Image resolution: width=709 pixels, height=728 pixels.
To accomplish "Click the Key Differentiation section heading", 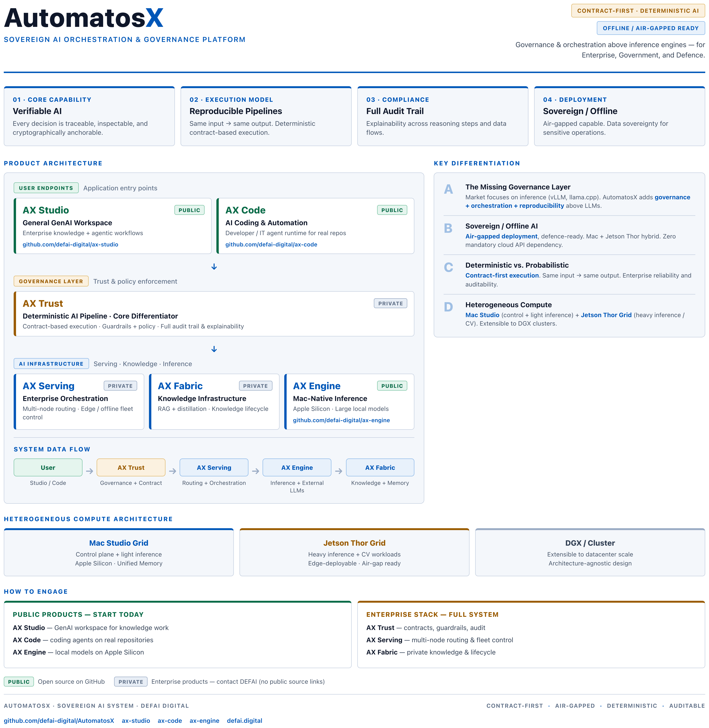I will tap(477, 163).
